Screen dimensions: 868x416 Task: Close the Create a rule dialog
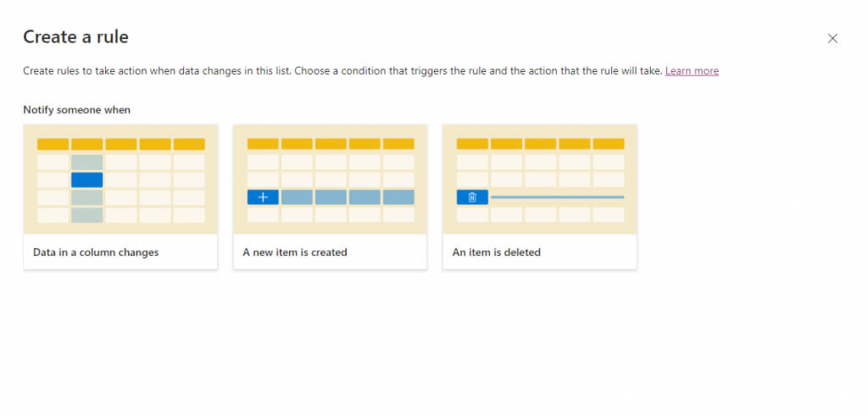click(832, 38)
